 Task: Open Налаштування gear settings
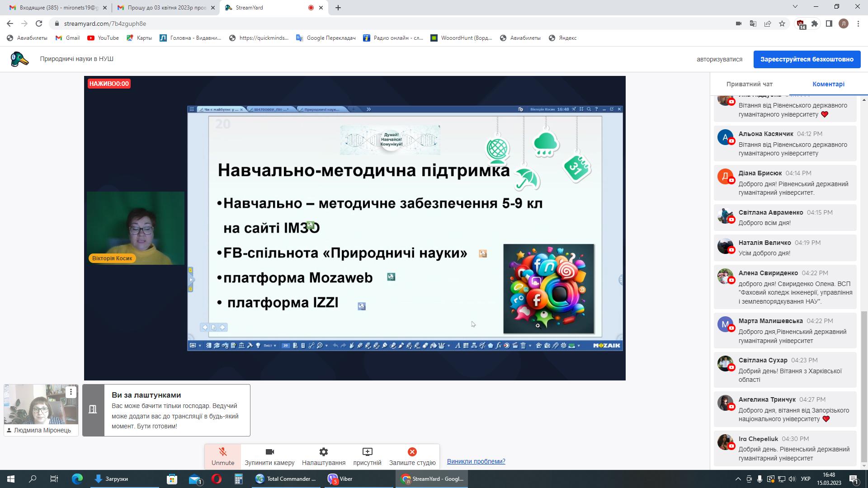(x=323, y=456)
